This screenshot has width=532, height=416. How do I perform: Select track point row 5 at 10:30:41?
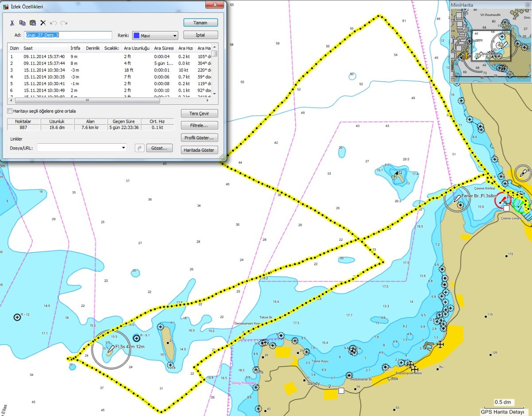click(x=110, y=84)
